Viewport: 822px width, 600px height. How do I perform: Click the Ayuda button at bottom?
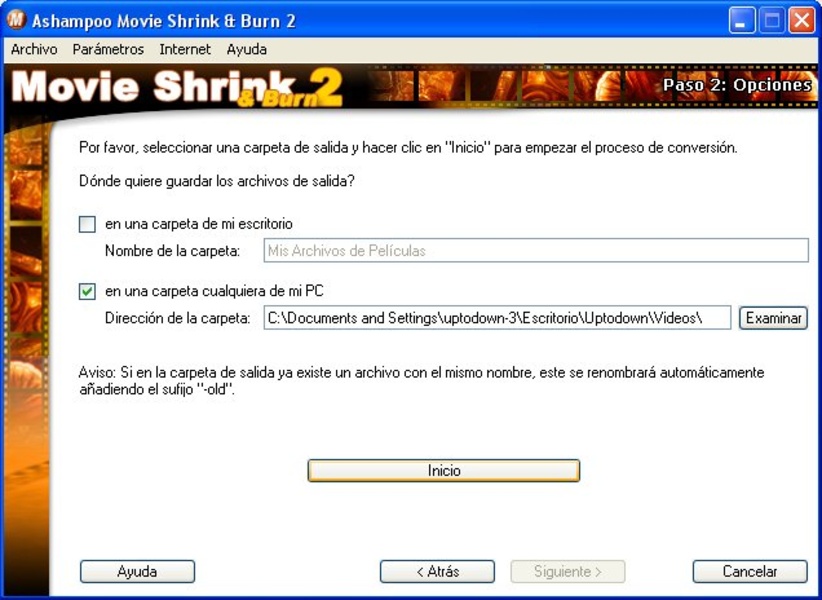137,571
